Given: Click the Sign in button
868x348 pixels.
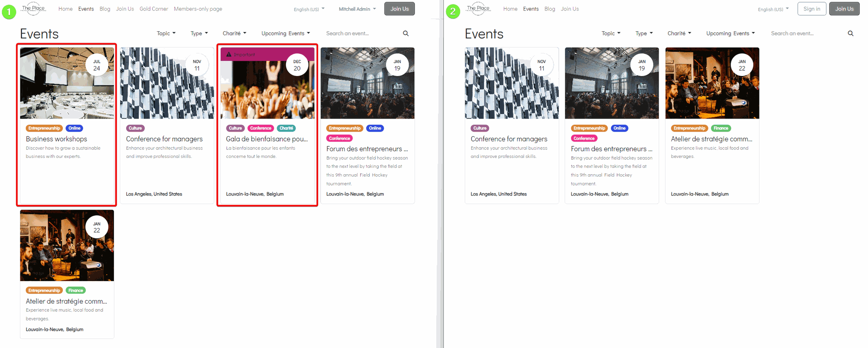Looking at the screenshot, I should pos(811,9).
